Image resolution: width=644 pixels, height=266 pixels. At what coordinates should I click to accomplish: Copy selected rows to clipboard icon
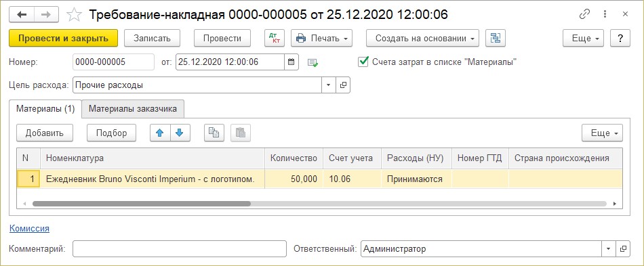click(x=214, y=133)
